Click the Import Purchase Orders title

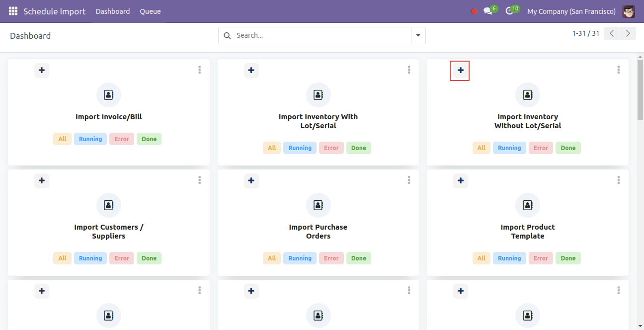318,232
